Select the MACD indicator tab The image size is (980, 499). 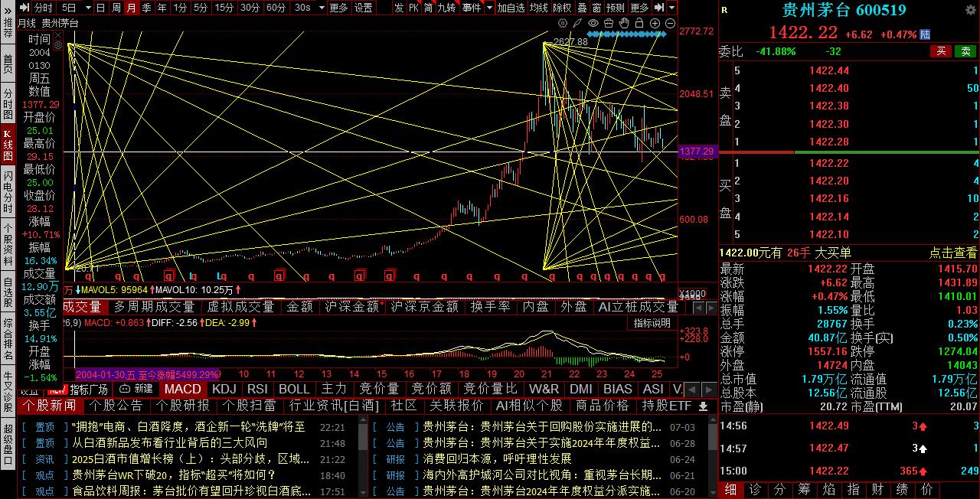pos(183,389)
